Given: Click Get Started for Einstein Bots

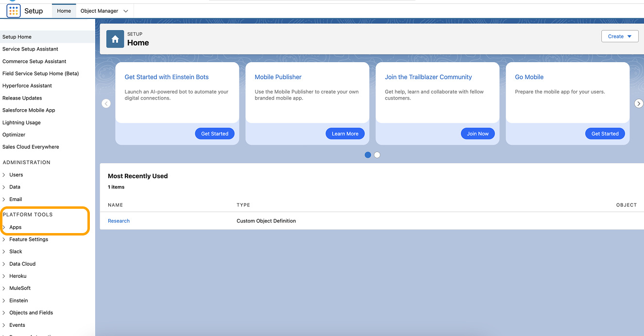Looking at the screenshot, I should tap(215, 134).
